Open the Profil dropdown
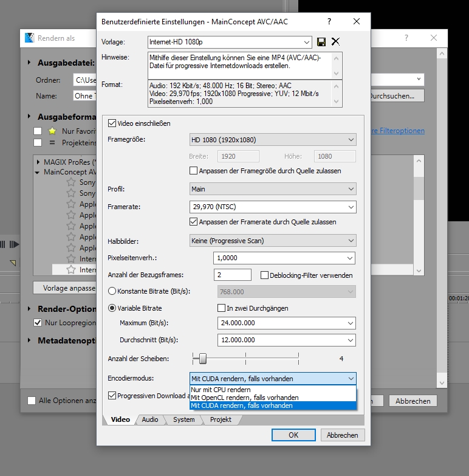Viewport: 469px width, 476px height. coord(351,189)
